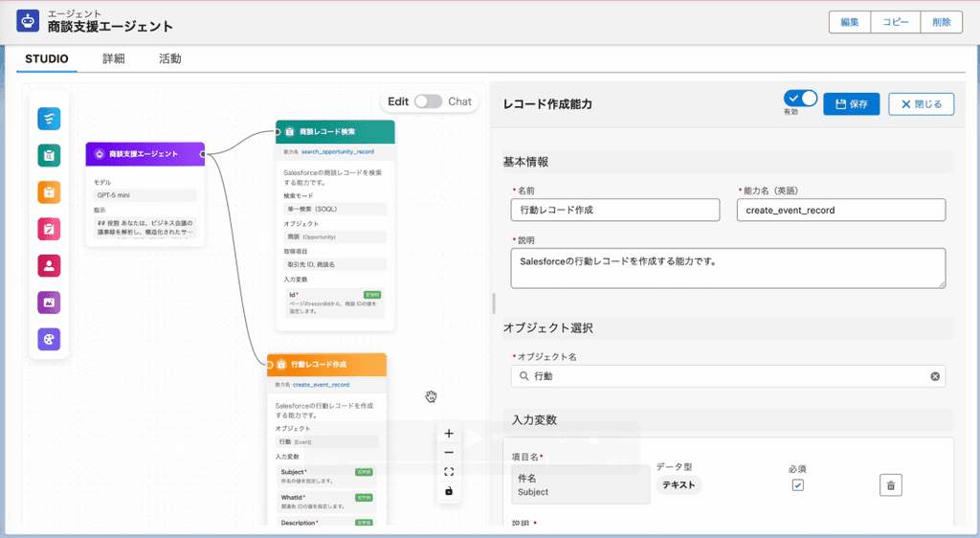Click the 保存 button
The height and width of the screenshot is (538, 980).
(x=851, y=103)
